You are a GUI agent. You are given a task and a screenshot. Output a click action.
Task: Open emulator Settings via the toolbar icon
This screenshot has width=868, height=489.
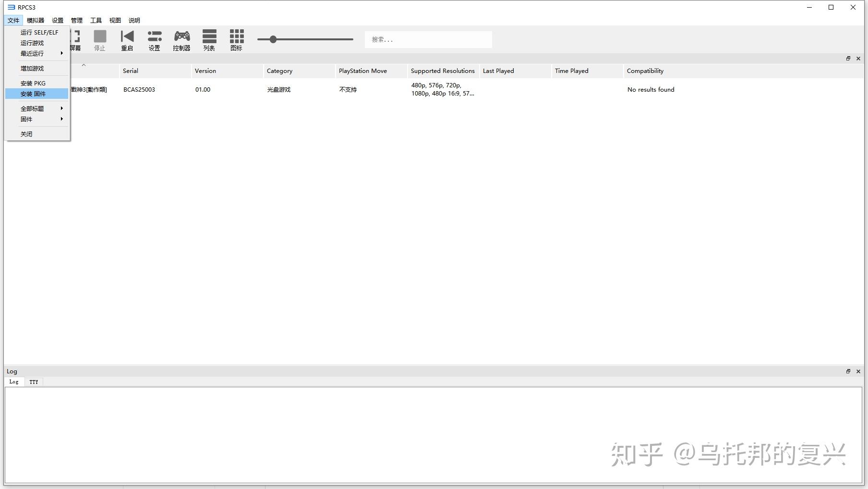(154, 39)
